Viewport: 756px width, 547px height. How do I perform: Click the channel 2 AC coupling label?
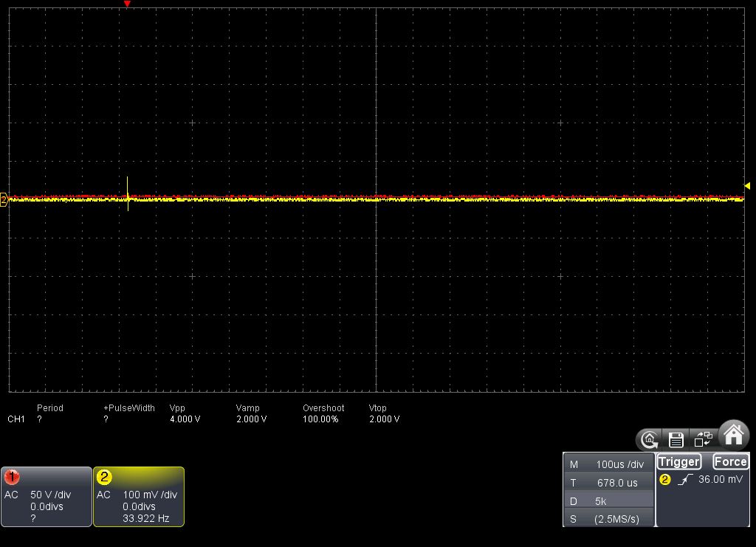coord(103,495)
